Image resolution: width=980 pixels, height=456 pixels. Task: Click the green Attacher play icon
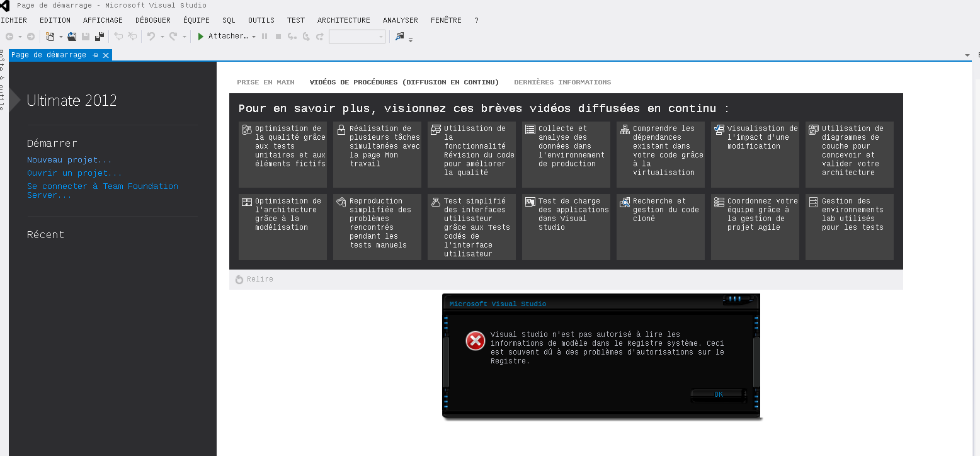click(201, 37)
